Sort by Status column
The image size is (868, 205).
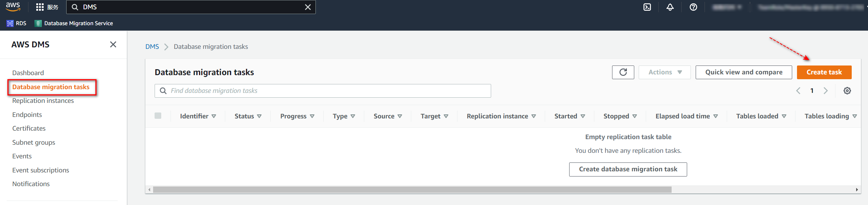248,116
